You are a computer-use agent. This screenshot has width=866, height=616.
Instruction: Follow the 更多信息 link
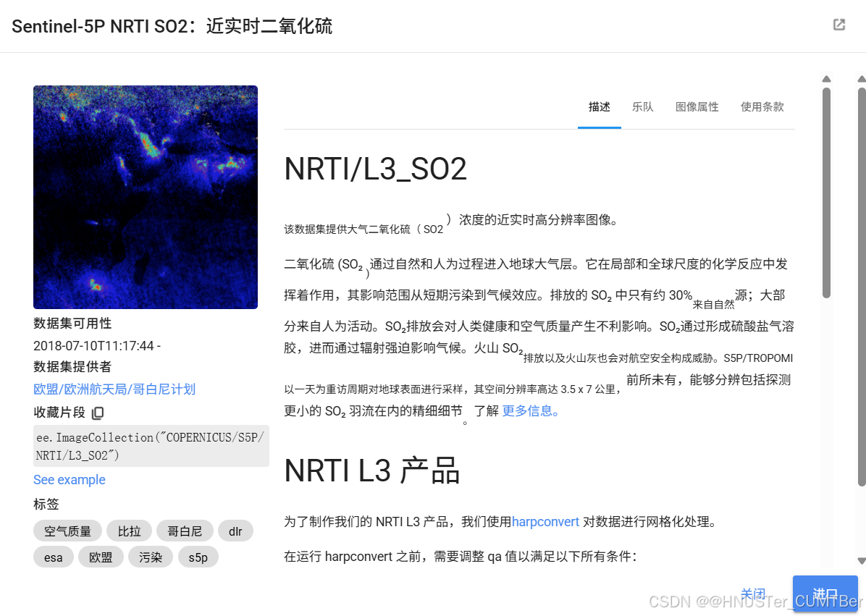coord(530,410)
